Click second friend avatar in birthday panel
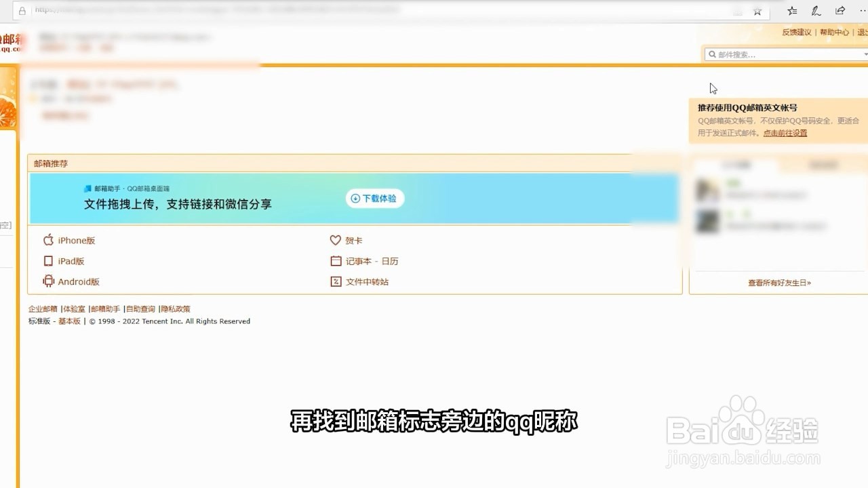Viewport: 868px width, 488px height. pos(707,221)
